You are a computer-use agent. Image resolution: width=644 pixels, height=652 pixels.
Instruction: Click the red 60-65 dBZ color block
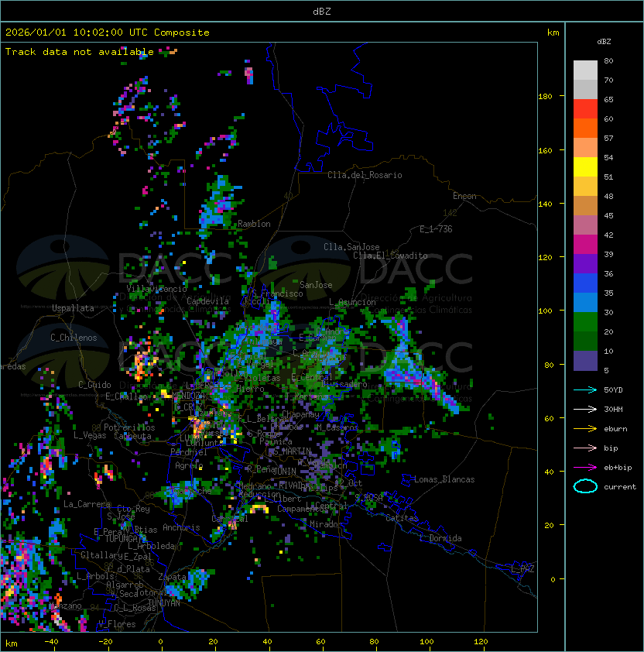[585, 109]
